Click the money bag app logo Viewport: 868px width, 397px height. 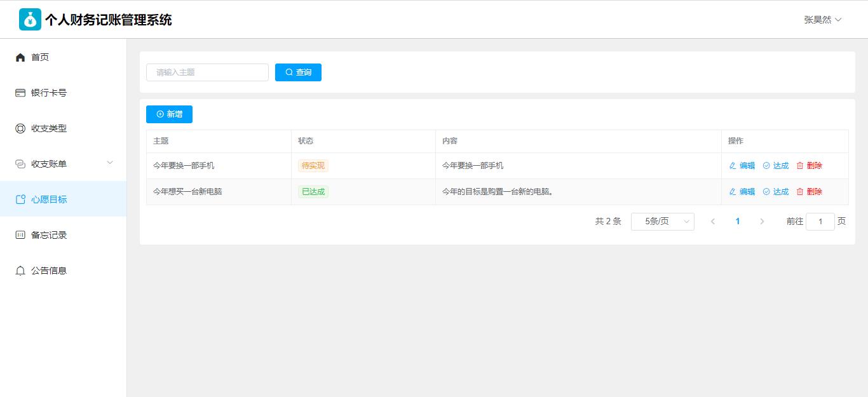tap(30, 20)
